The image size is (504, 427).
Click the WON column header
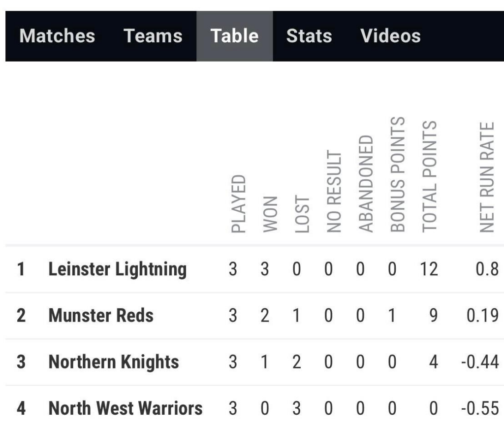tap(270, 214)
